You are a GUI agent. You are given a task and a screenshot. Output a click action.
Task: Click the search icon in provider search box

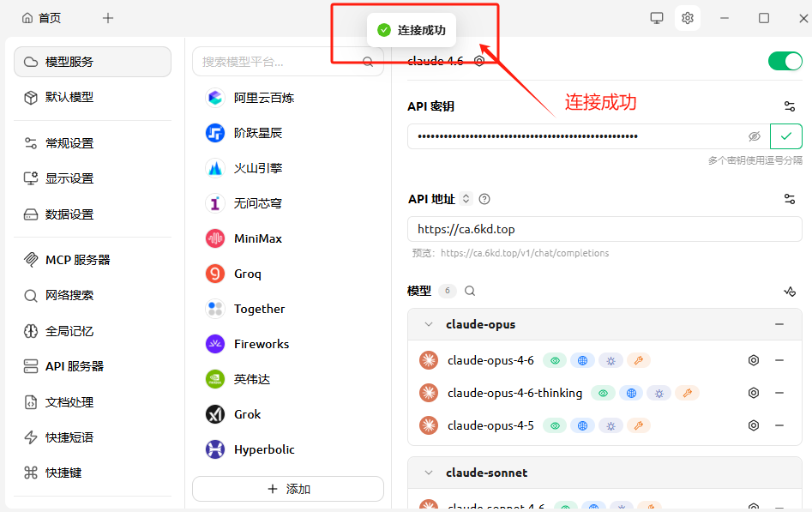[368, 63]
